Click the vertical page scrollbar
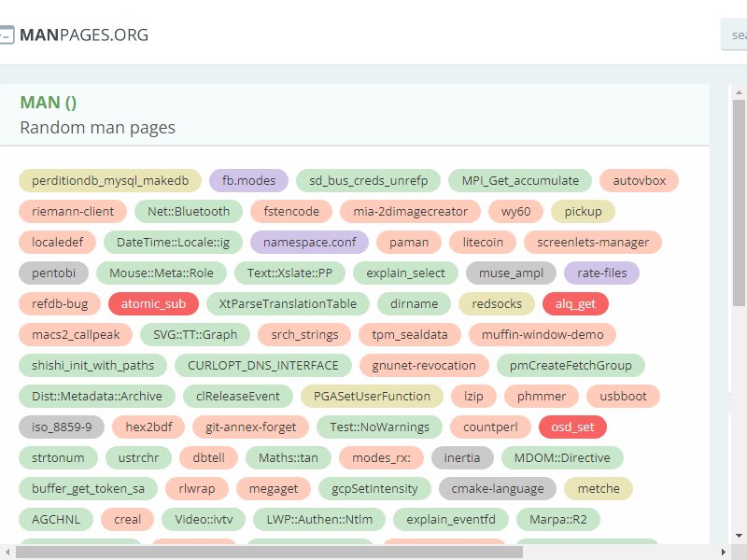 (x=739, y=215)
